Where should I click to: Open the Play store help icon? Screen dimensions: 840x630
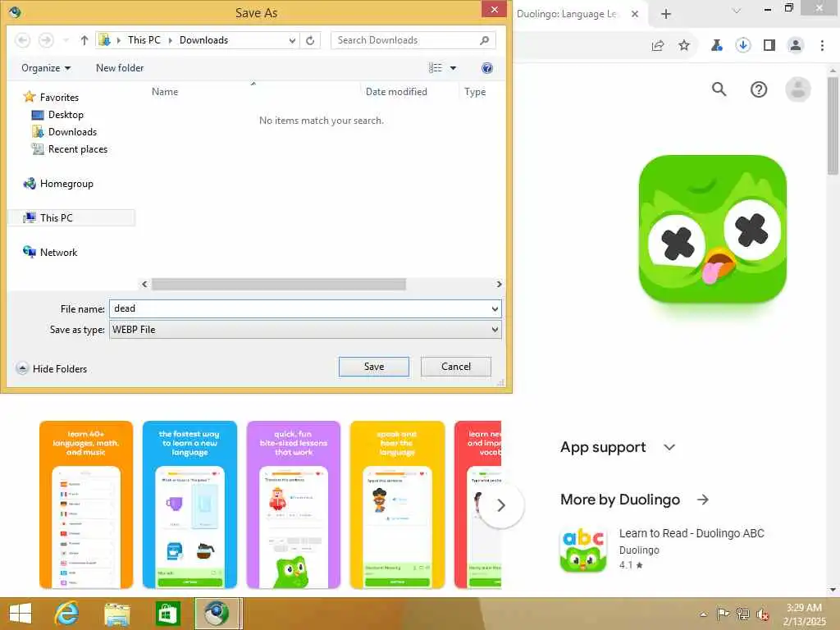(x=759, y=89)
